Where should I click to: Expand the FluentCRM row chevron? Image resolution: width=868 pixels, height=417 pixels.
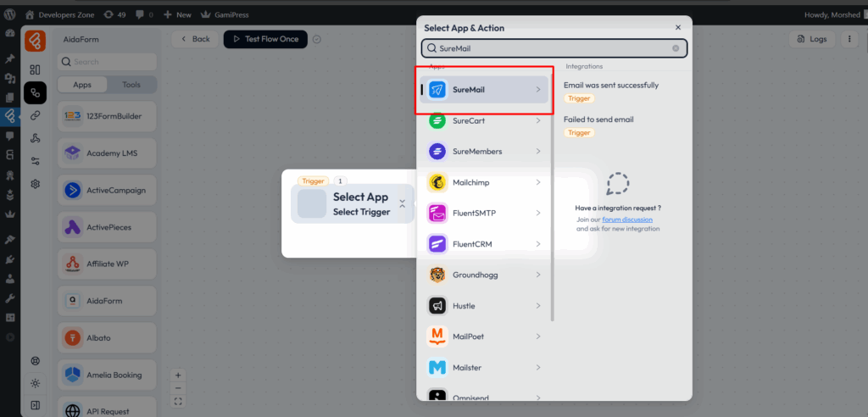click(x=538, y=243)
